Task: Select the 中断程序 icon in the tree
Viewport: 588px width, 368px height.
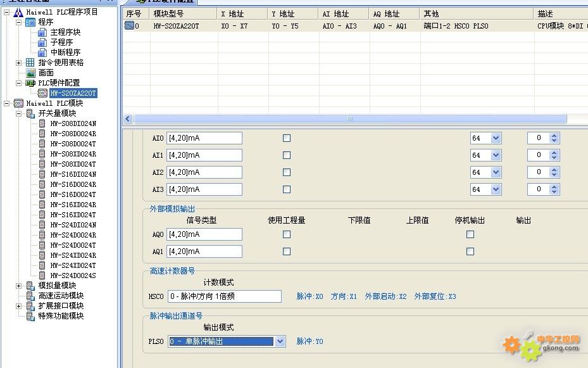Action: coord(43,53)
